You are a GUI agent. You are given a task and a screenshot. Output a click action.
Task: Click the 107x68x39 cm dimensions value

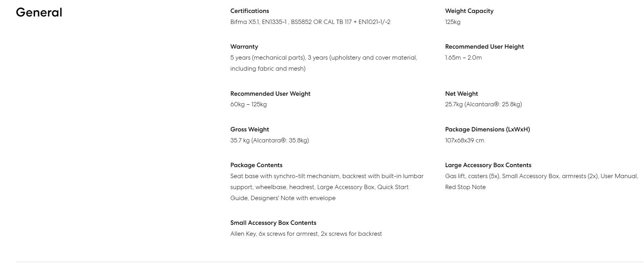click(464, 140)
